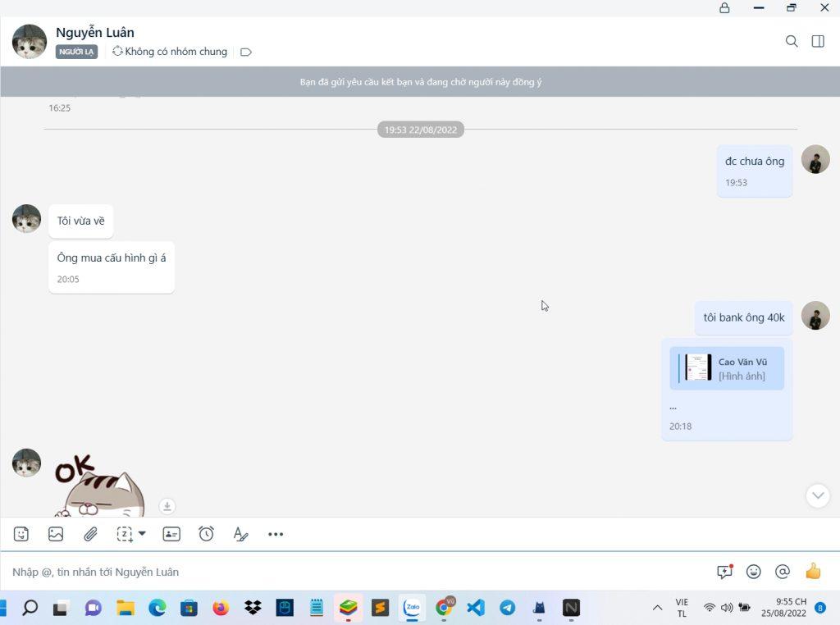The height and width of the screenshot is (625, 840).
Task: Open quick message icon beside emoji
Action: [724, 572]
